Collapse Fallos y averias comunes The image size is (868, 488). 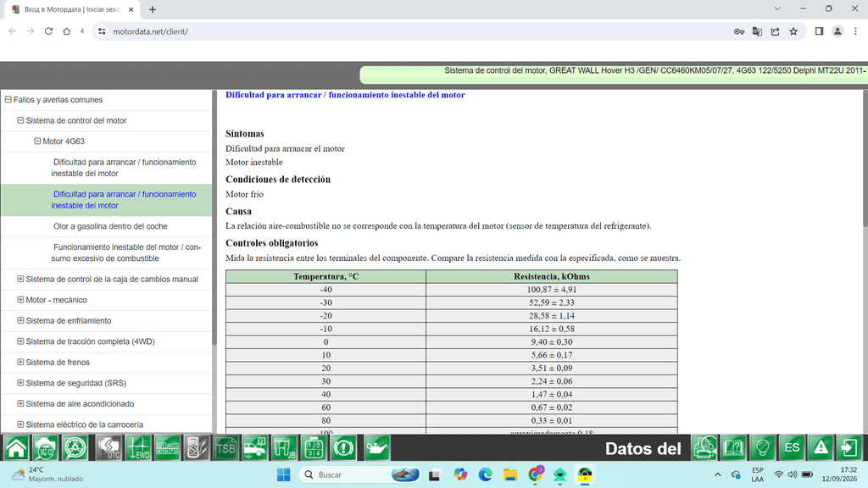click(8, 100)
